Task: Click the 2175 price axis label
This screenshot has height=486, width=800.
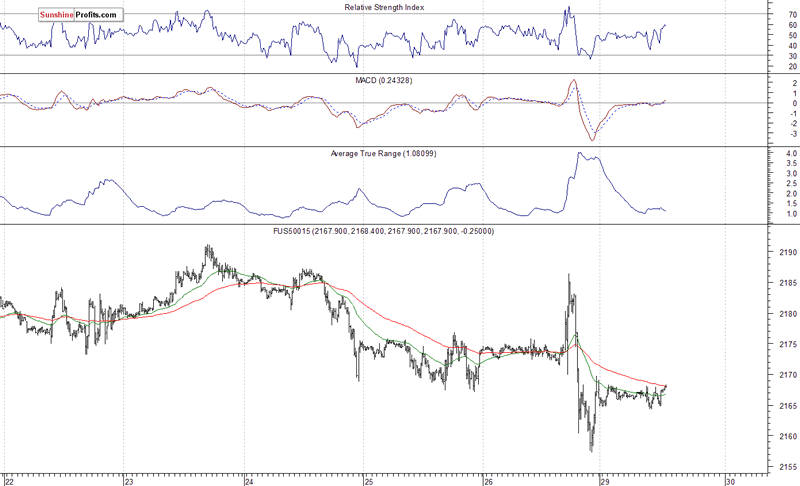Action: tap(788, 345)
